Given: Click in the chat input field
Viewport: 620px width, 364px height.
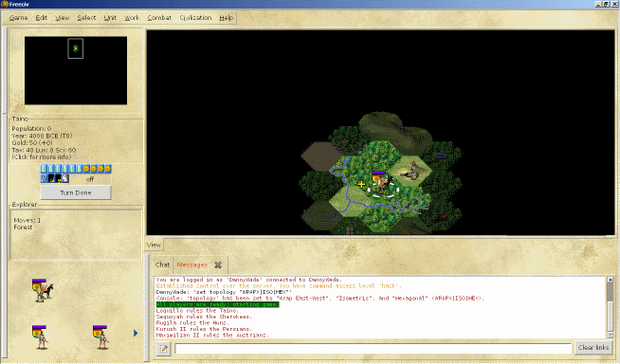Looking at the screenshot, I should coord(374,348).
